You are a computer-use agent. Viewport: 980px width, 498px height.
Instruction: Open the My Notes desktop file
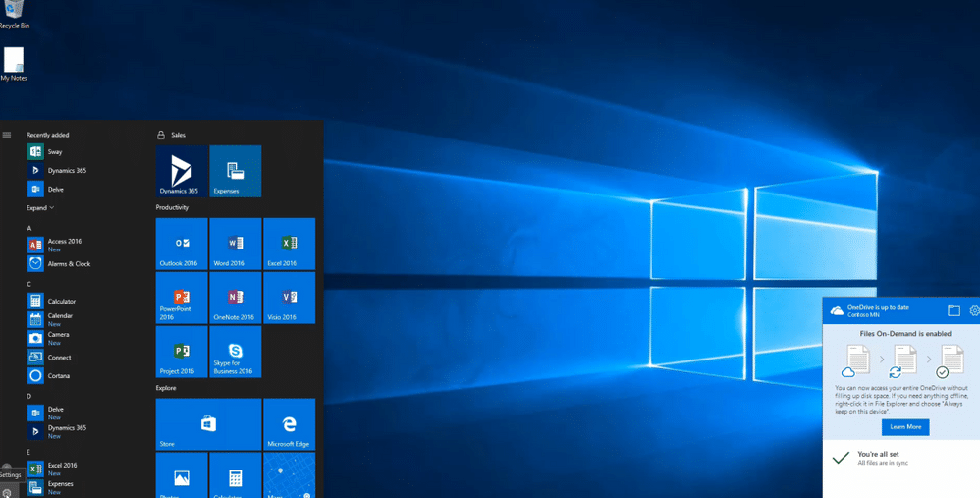14,64
